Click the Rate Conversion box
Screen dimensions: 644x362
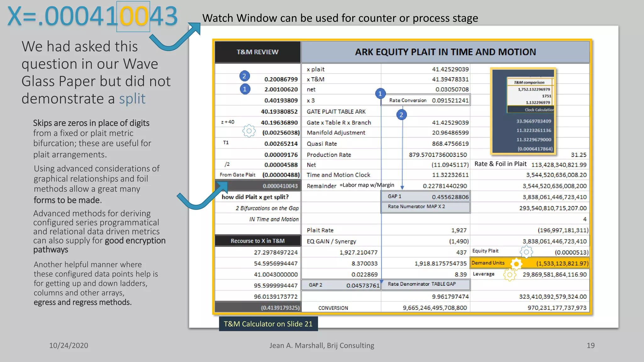pos(426,101)
